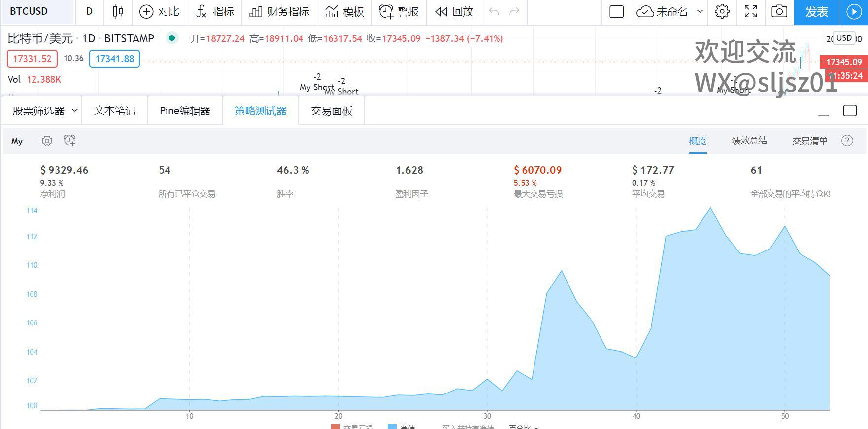Viewport: 868px width, 429px height.
Task: Click the blue 发表 publish button
Action: (x=816, y=12)
